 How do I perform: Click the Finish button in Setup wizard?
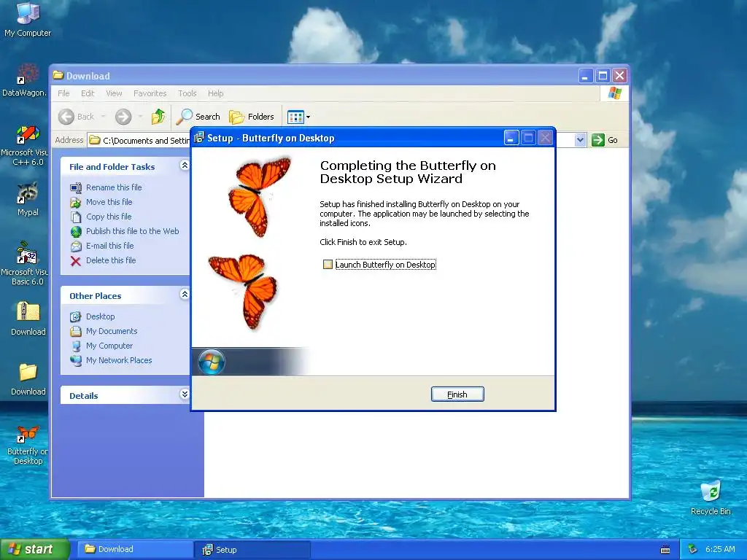click(457, 394)
